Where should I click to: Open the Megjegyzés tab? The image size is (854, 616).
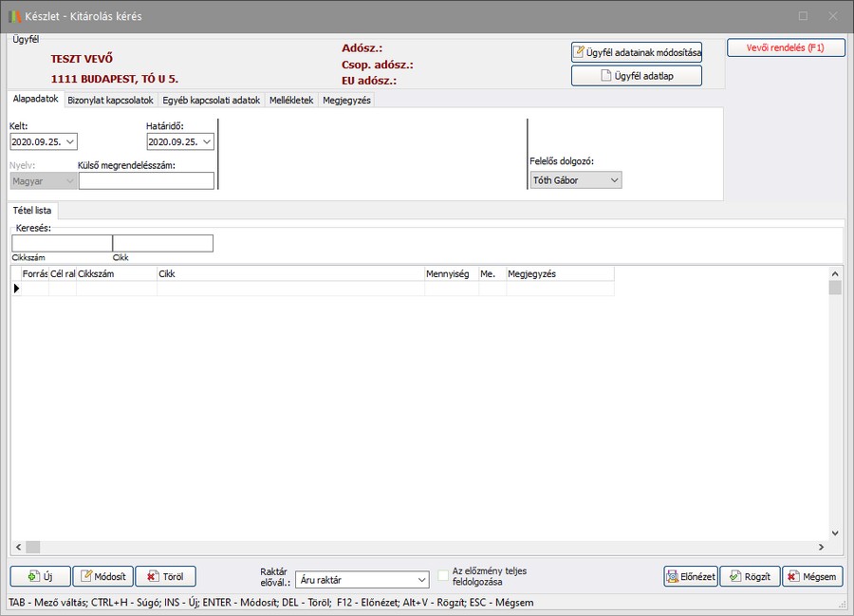tap(346, 100)
